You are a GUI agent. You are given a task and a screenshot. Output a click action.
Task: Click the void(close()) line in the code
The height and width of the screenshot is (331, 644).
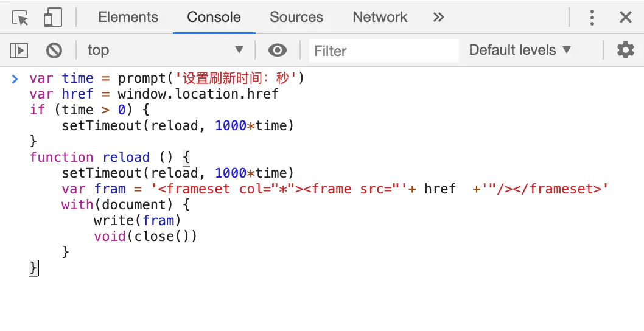[x=145, y=237]
